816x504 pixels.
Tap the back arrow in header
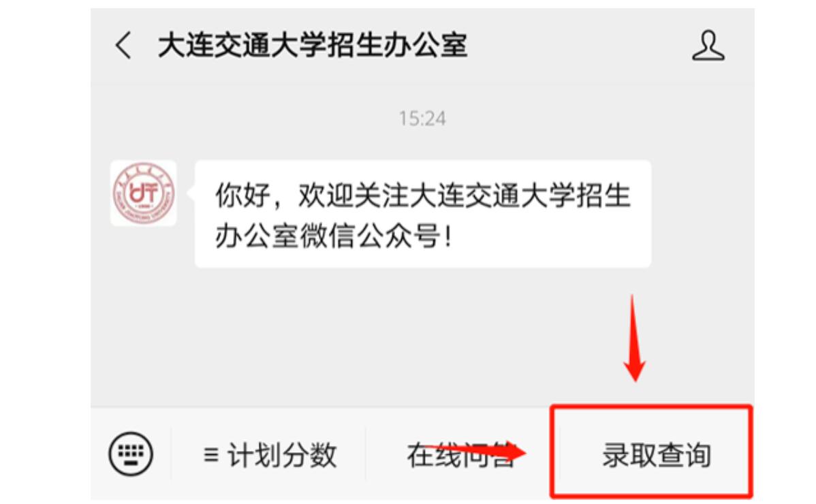tap(123, 45)
